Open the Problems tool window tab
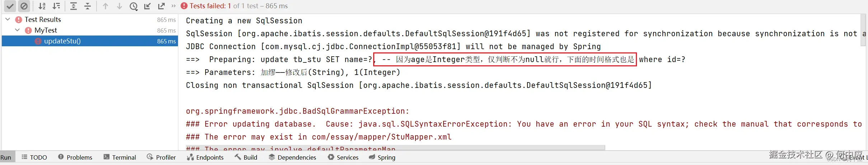Viewport: 868px width, 165px height. 75,157
